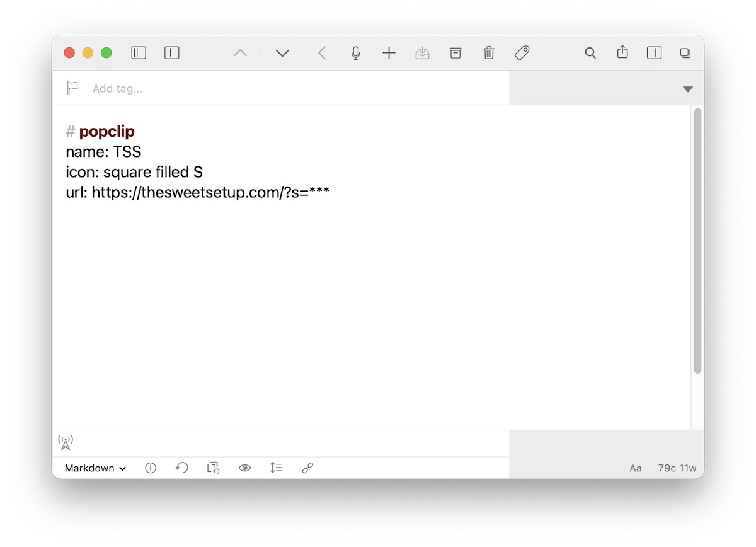Image resolution: width=756 pixels, height=547 pixels.
Task: Trash the current draft
Action: click(489, 53)
